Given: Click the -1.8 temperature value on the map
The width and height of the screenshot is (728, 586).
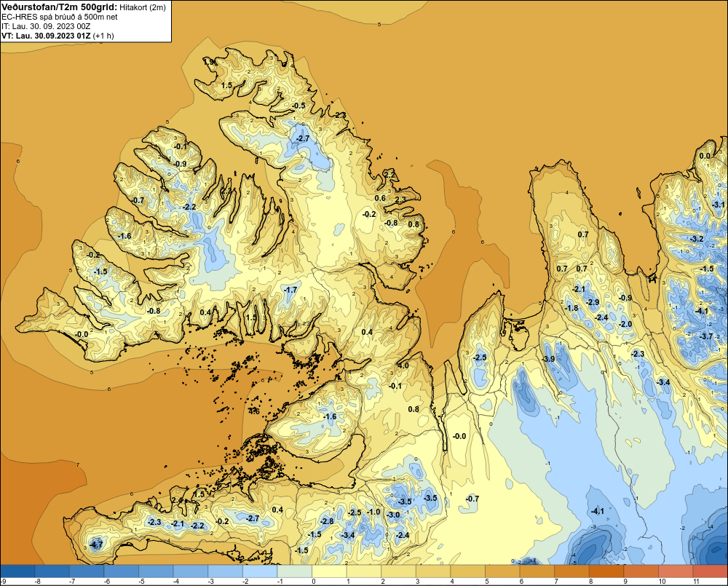Looking at the screenshot, I should point(571,308).
